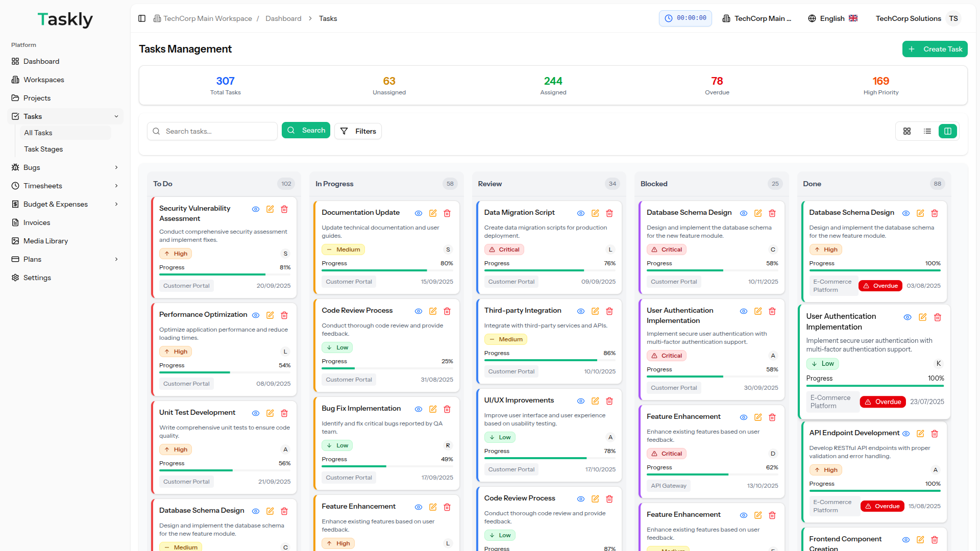Focus the Search tasks input field

click(218, 131)
